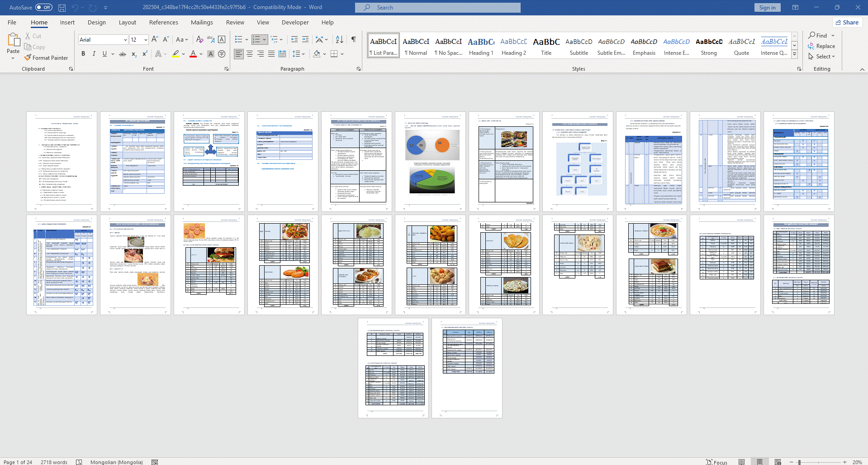The image size is (868, 465).
Task: Click the Show/Hide paragraph marks icon
Action: [353, 40]
